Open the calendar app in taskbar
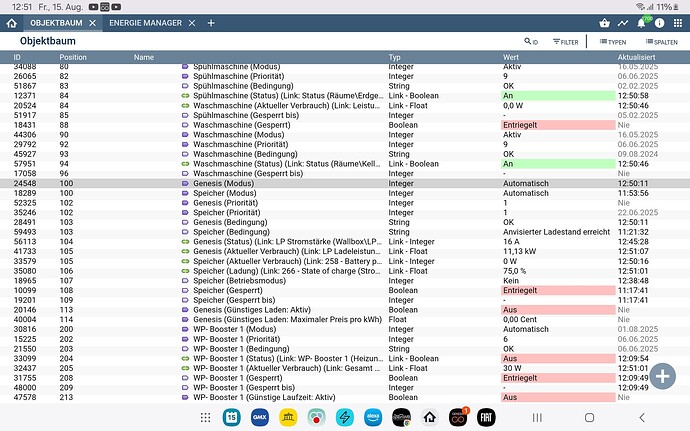The width and height of the screenshot is (690, 431). click(x=231, y=417)
